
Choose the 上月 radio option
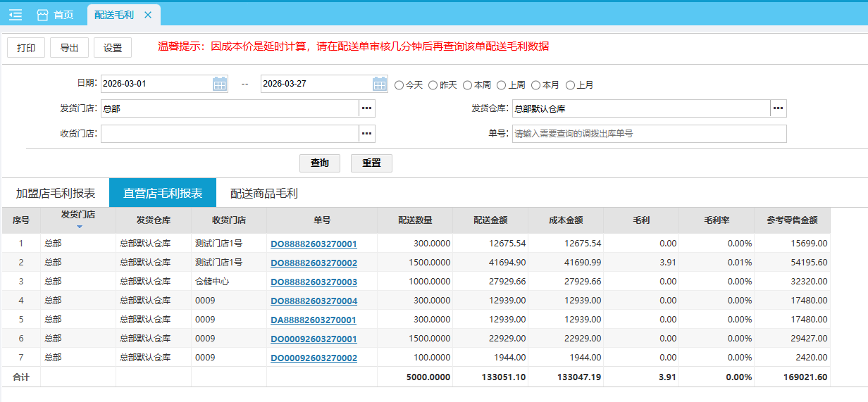[x=571, y=85]
